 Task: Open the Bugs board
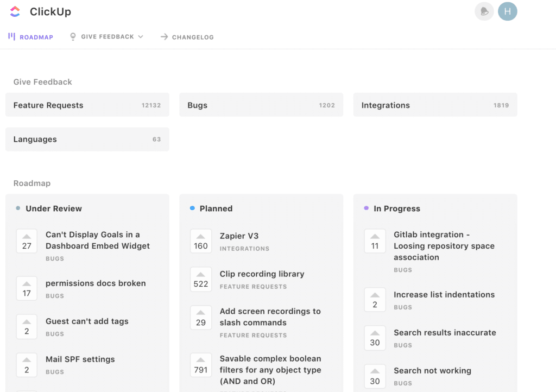point(261,105)
